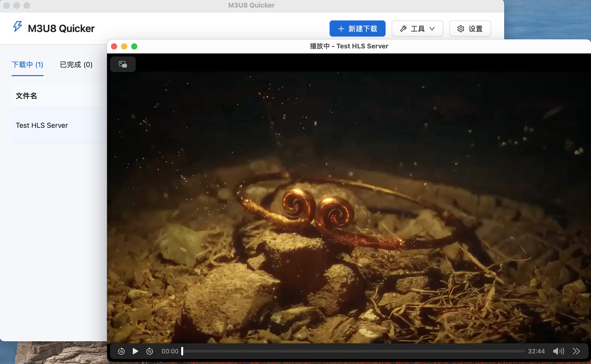Maximize the player window with green button
The image size is (591, 364).
point(134,46)
